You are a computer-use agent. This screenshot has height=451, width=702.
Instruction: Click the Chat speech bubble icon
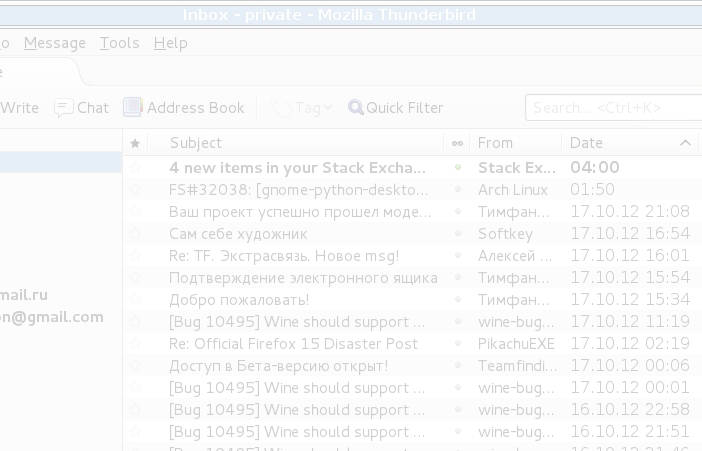(x=64, y=108)
